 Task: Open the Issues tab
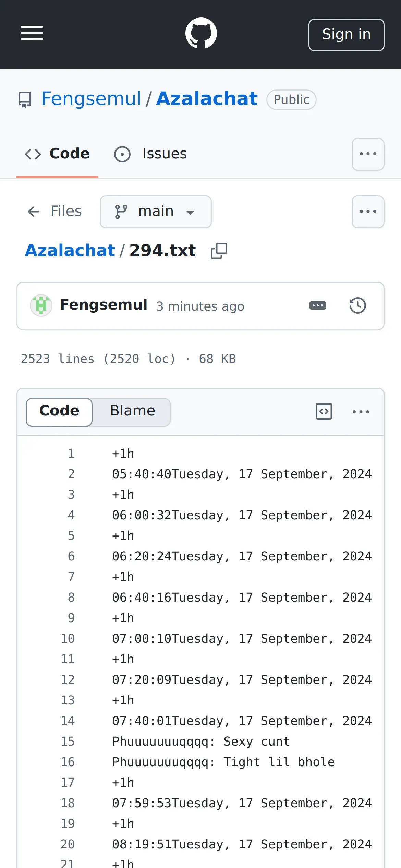click(x=151, y=154)
